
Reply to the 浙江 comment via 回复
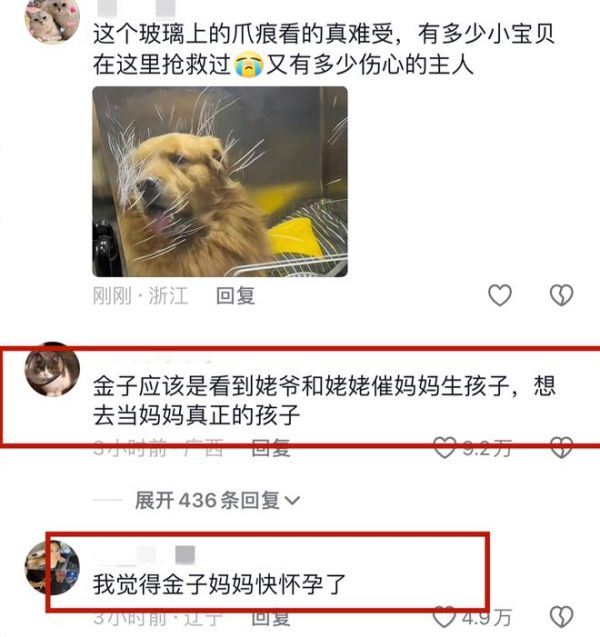[x=236, y=295]
